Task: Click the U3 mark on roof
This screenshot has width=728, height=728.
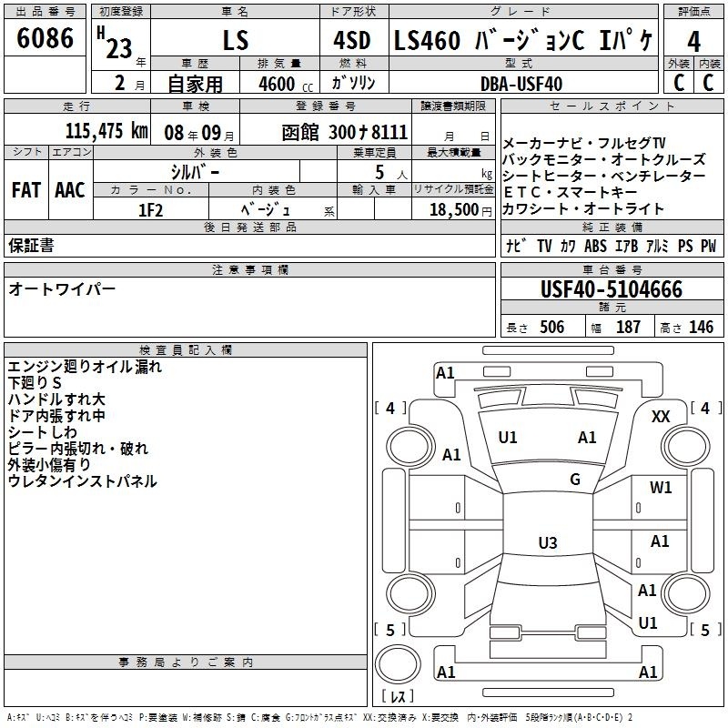Action: pyautogui.click(x=548, y=542)
